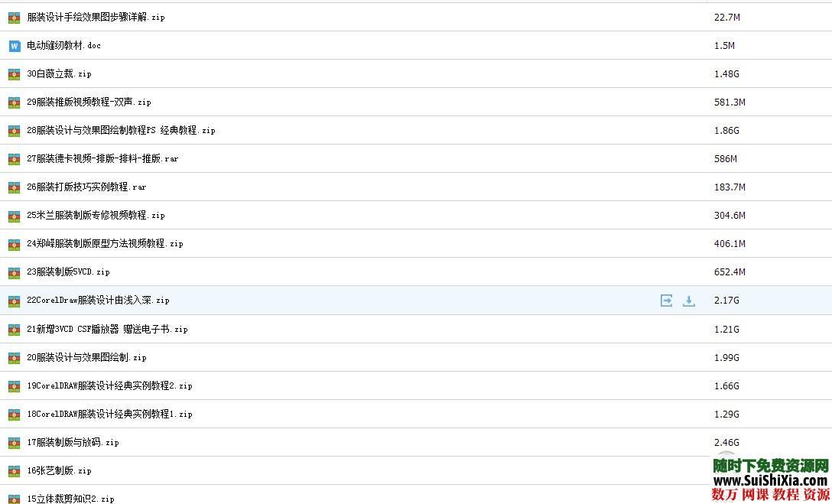Select the 22CorelDraw服装设计由浅入深.zip file name
This screenshot has width=832, height=504.
click(98, 301)
